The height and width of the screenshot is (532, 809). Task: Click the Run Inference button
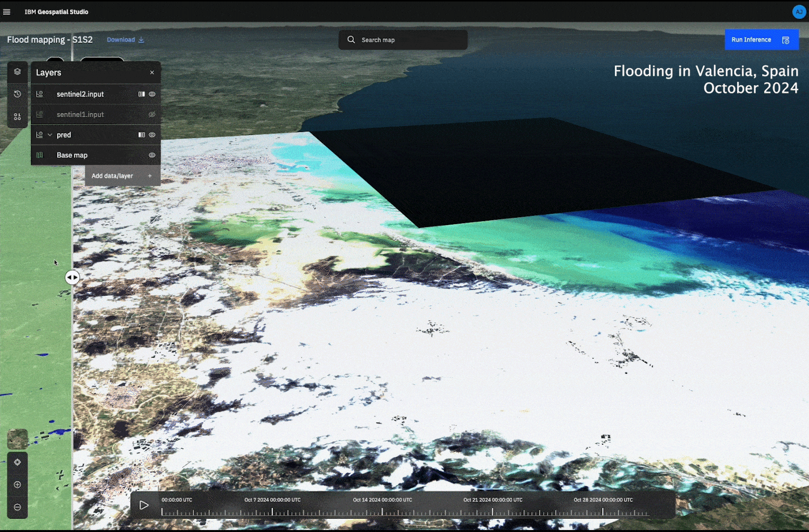point(761,40)
